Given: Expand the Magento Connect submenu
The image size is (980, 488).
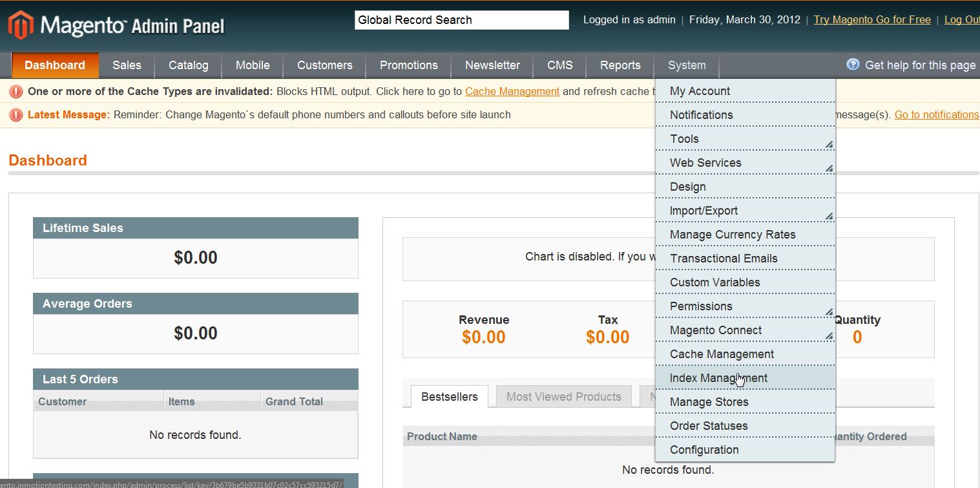Looking at the screenshot, I should pos(828,335).
